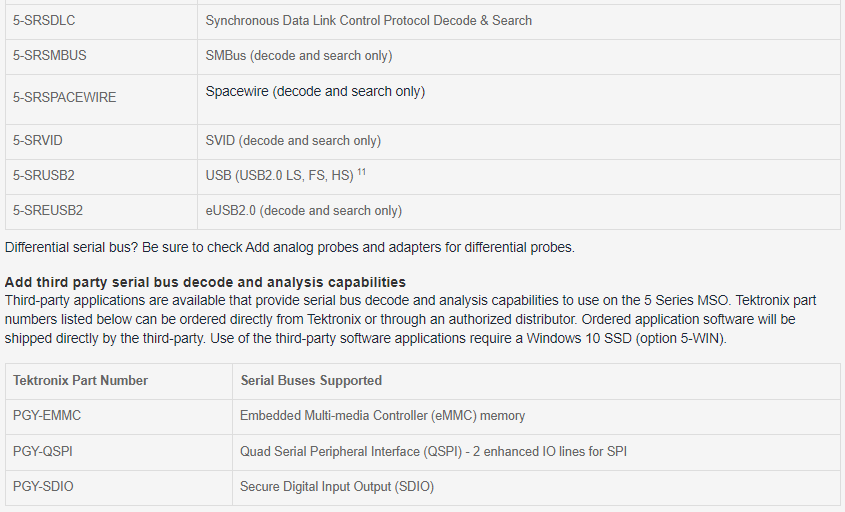This screenshot has height=512, width=845.
Task: Open the Add analog probes and adapters reference
Action: coord(333,247)
